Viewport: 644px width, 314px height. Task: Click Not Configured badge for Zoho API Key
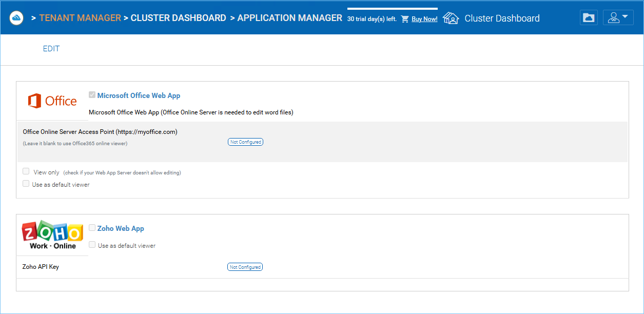point(245,267)
